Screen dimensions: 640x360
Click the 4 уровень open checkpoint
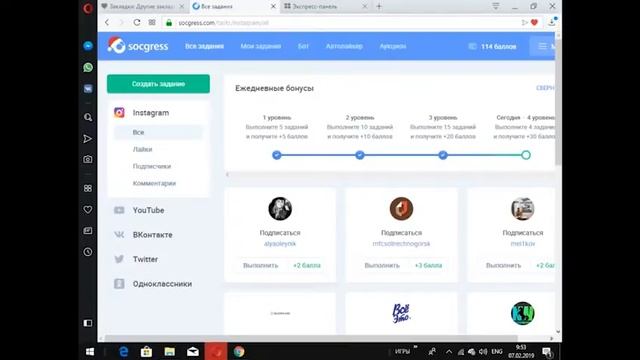pyautogui.click(x=526, y=155)
